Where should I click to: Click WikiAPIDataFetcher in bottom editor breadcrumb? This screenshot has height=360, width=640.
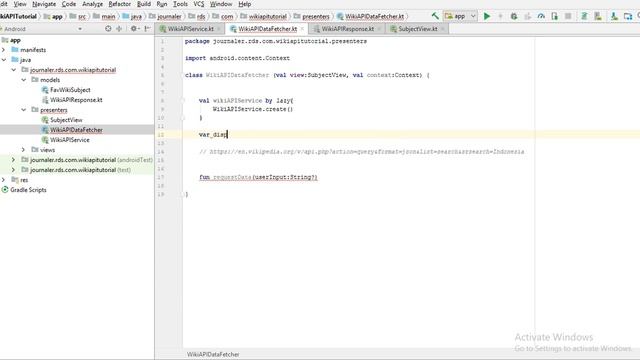point(213,354)
